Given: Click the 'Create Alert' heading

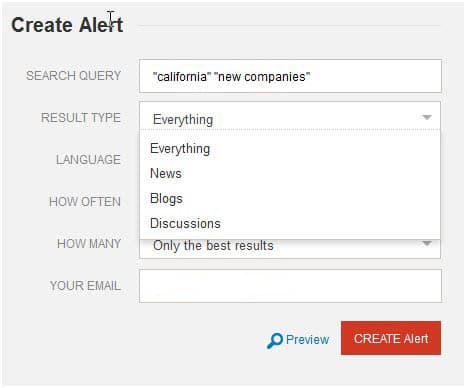Looking at the screenshot, I should pos(67,25).
